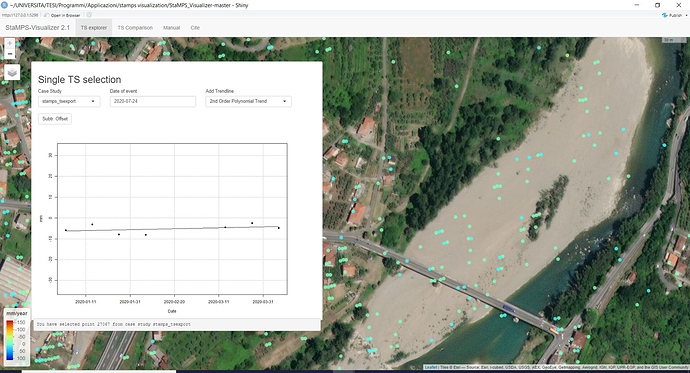Select the TS explorer tab
The width and height of the screenshot is (690, 373).
tap(94, 28)
